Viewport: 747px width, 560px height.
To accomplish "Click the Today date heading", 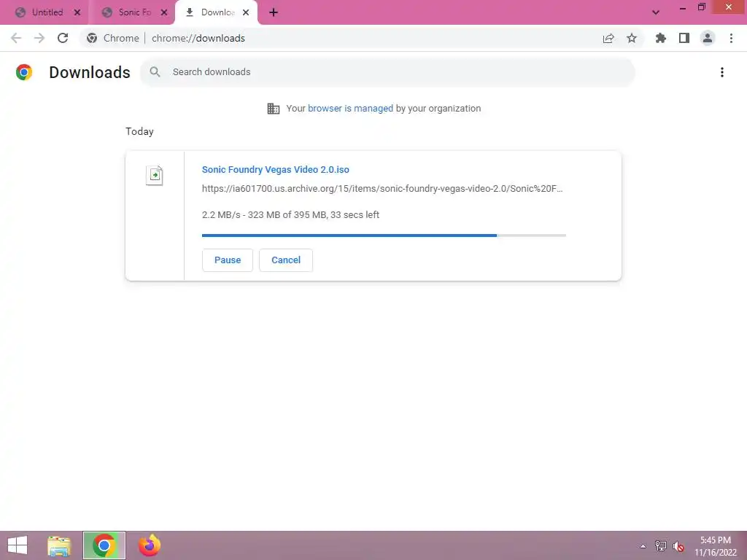I will click(139, 131).
